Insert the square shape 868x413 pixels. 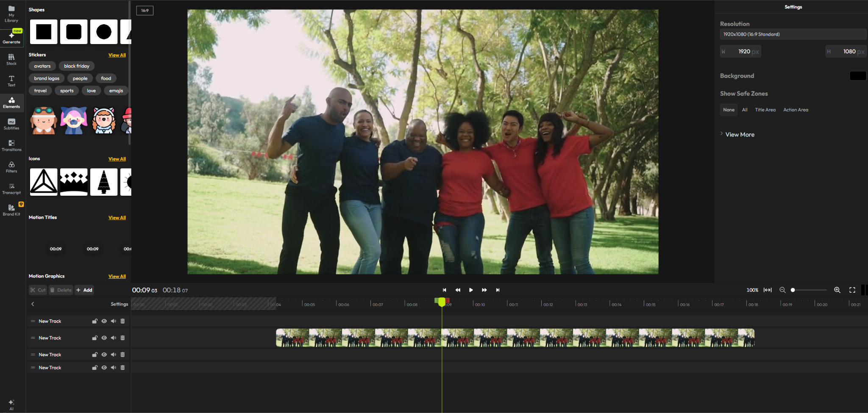tap(44, 32)
